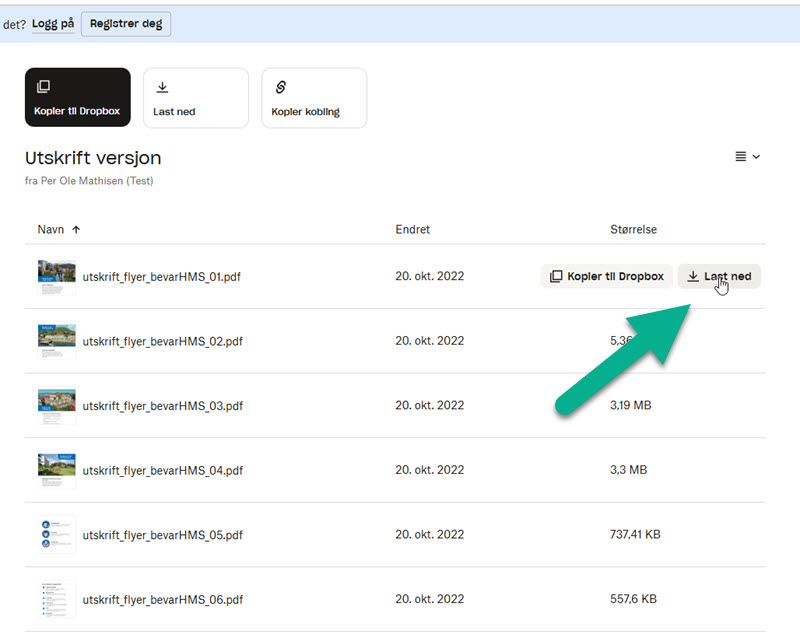Image resolution: width=800 pixels, height=638 pixels.
Task: Click the Endret column header
Action: pos(412,229)
